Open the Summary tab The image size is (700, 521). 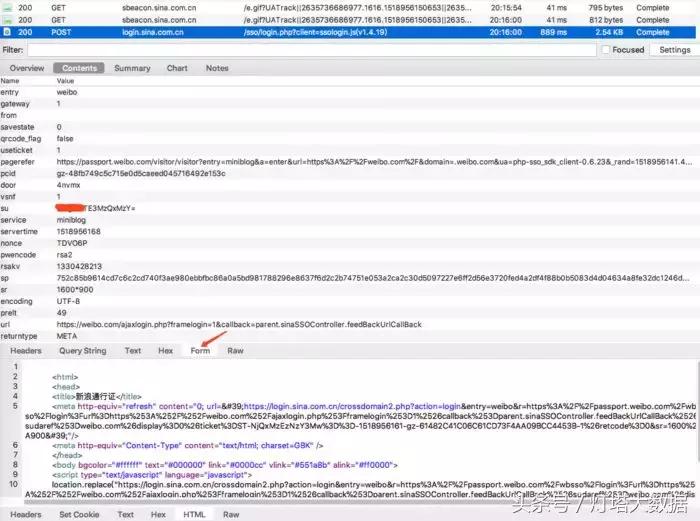tap(132, 68)
